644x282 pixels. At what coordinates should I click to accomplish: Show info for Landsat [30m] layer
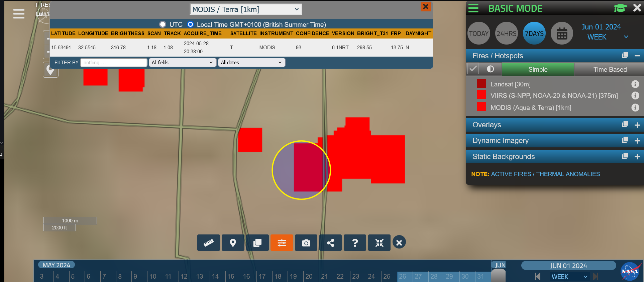tap(635, 84)
